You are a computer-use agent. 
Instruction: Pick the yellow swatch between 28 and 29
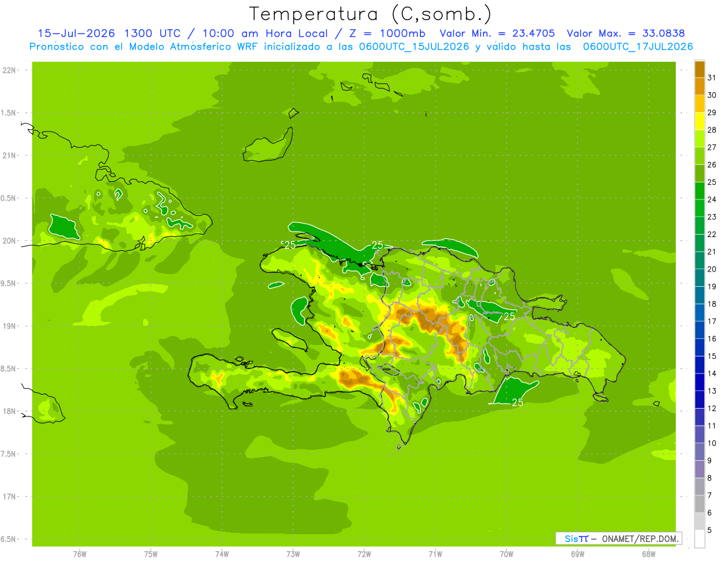click(x=699, y=121)
